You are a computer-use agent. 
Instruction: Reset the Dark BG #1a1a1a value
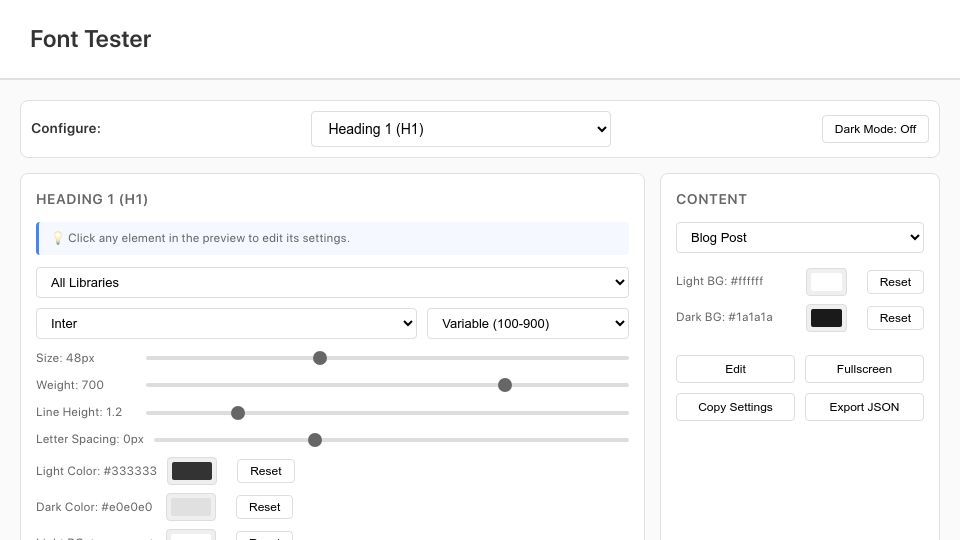[895, 318]
